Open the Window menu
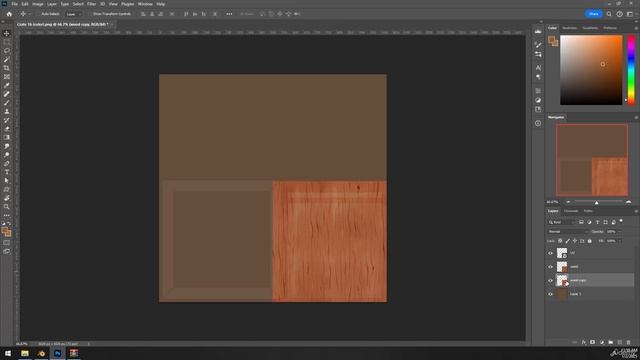The height and width of the screenshot is (360, 640). tap(145, 4)
